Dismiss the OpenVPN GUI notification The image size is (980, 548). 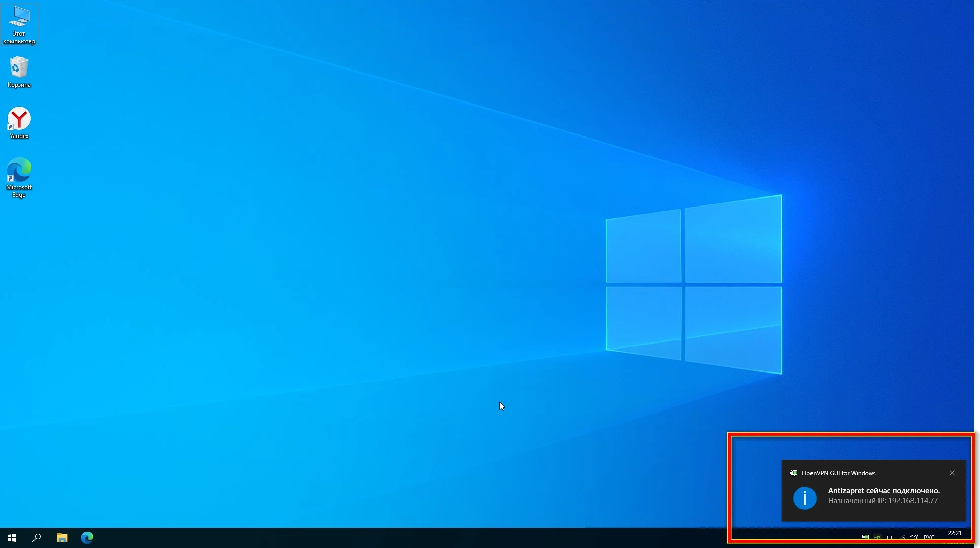952,473
